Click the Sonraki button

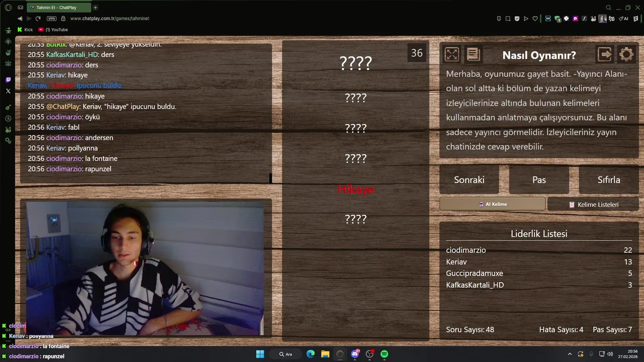469,179
